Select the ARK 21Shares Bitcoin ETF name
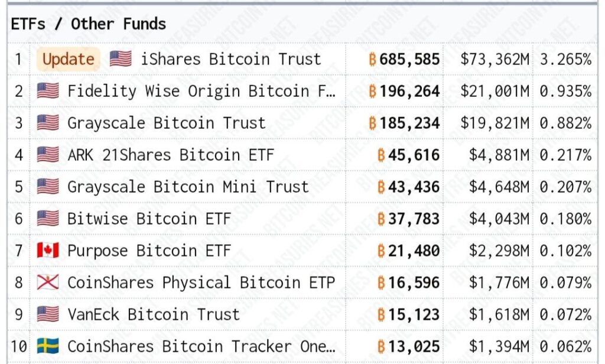The height and width of the screenshot is (364, 605). [x=171, y=155]
